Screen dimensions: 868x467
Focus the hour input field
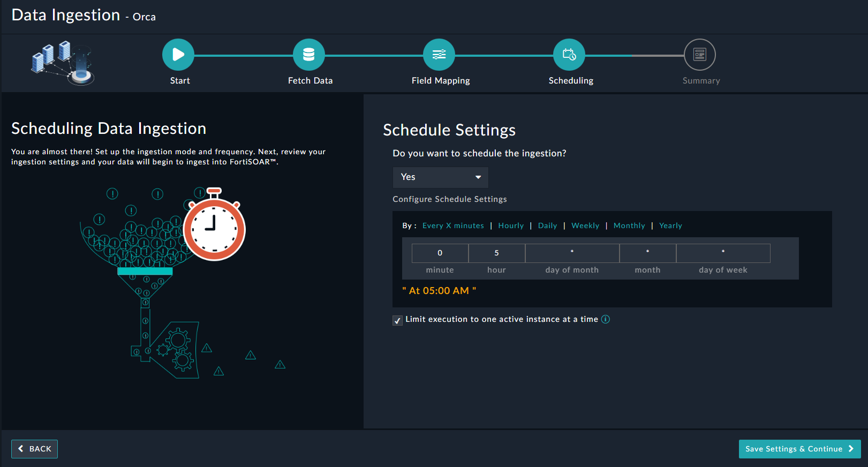pyautogui.click(x=496, y=253)
